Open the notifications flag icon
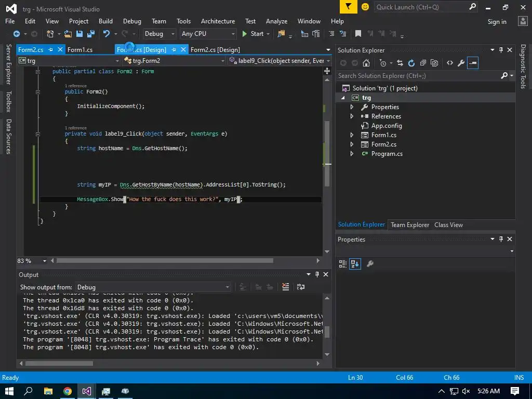The height and width of the screenshot is (399, 532). pos(349,7)
